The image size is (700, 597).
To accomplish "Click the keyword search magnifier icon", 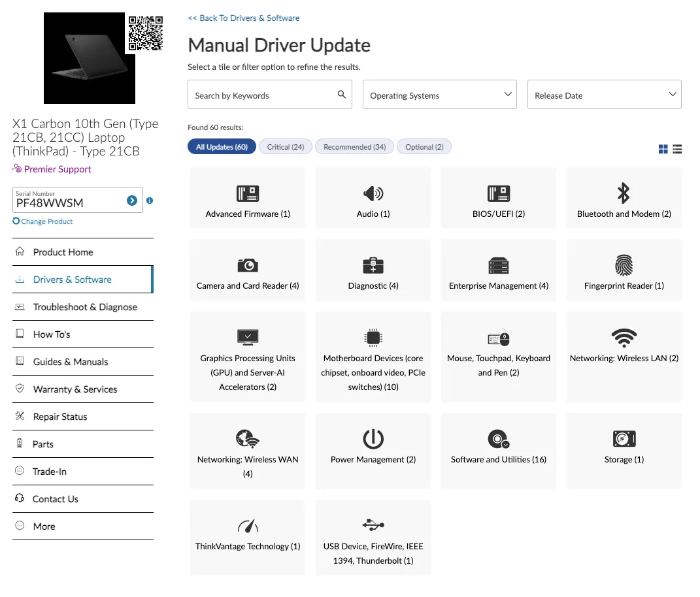I will tap(342, 94).
